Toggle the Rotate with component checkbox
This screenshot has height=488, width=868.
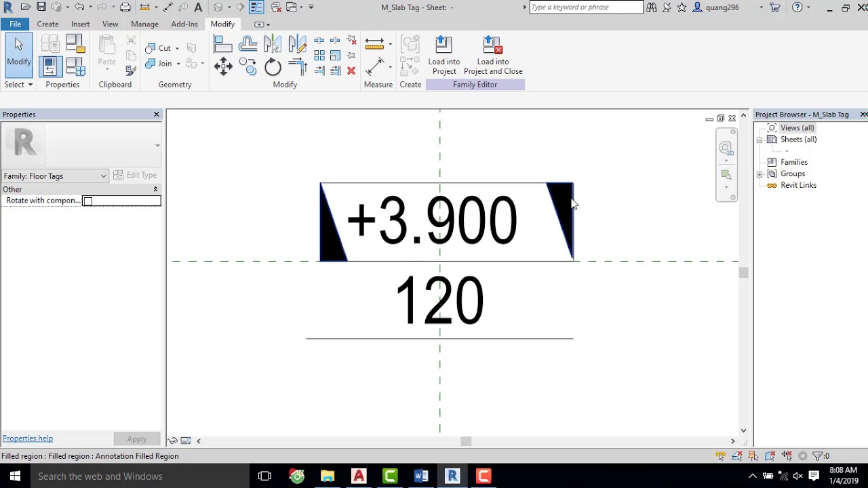point(87,201)
